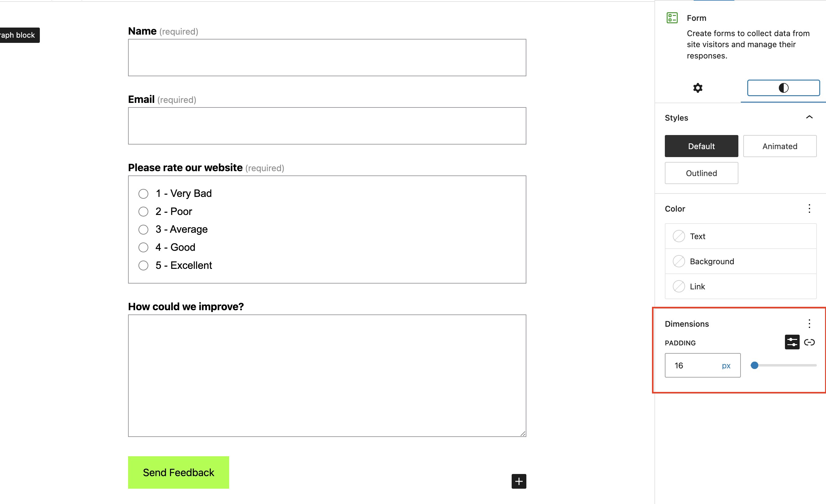
Task: Open the Dimensions options kebab menu
Action: [809, 324]
